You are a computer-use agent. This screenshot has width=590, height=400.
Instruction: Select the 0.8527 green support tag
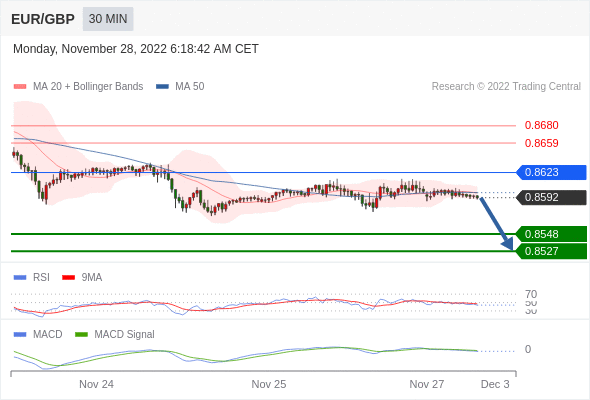pyautogui.click(x=551, y=251)
